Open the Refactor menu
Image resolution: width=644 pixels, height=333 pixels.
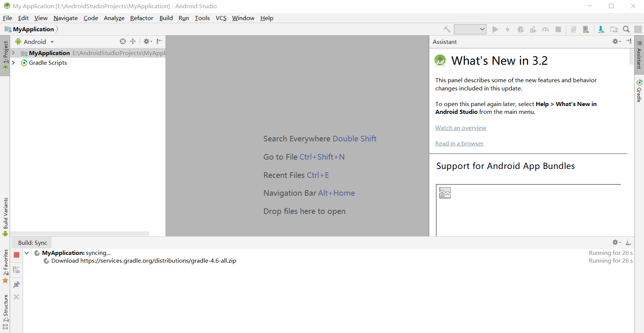pyautogui.click(x=142, y=18)
